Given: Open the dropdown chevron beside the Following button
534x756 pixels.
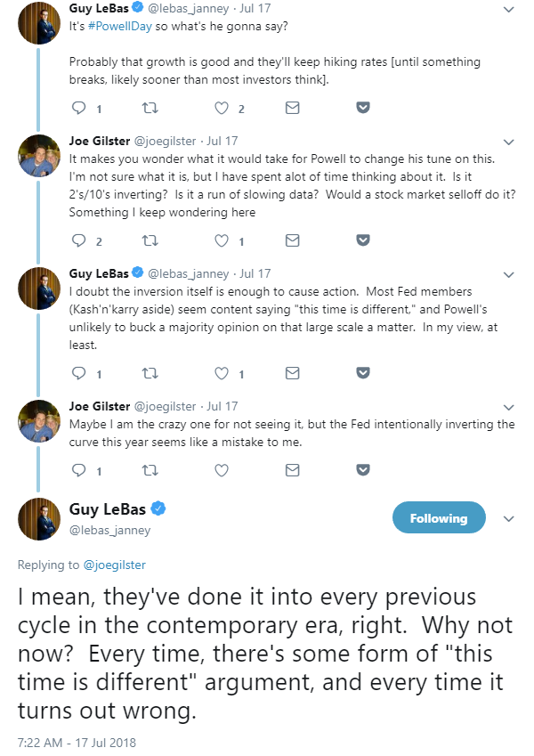Looking at the screenshot, I should coord(508,518).
